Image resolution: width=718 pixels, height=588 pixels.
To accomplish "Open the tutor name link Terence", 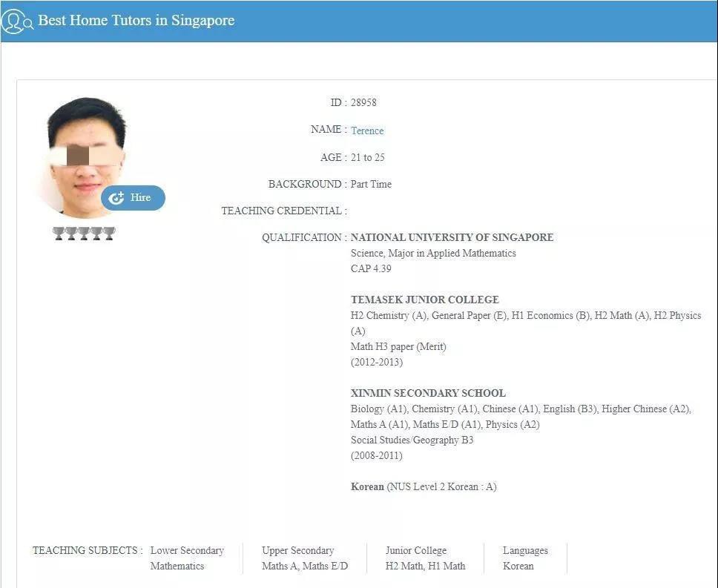I will click(367, 131).
